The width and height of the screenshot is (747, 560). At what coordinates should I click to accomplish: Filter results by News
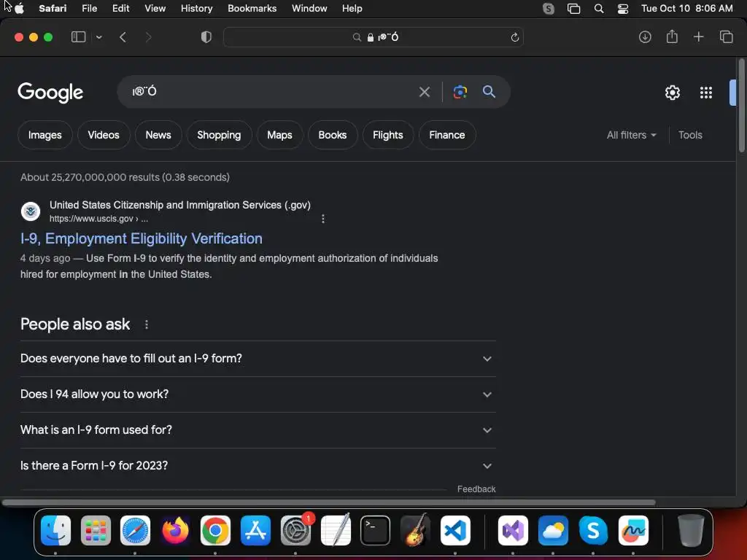(x=158, y=135)
